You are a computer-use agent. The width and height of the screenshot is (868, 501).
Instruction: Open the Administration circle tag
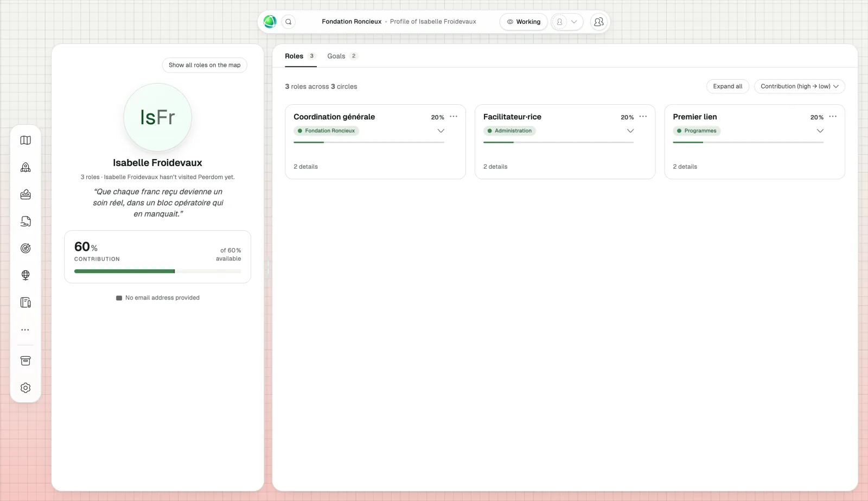pyautogui.click(x=509, y=131)
